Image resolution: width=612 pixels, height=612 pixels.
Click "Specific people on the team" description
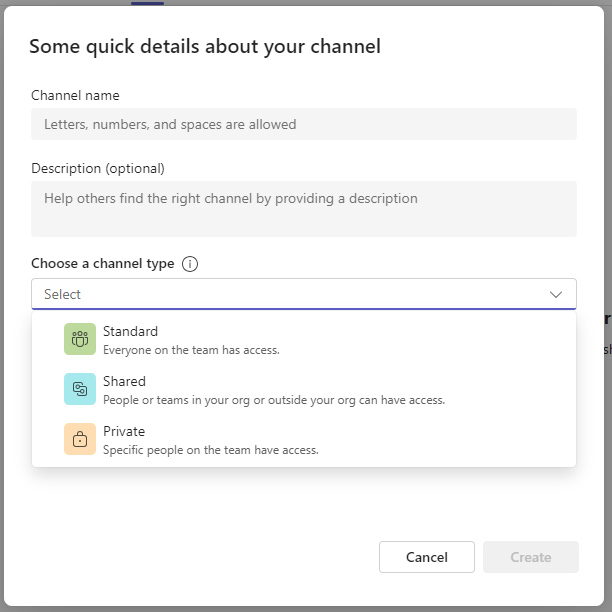click(x=210, y=450)
